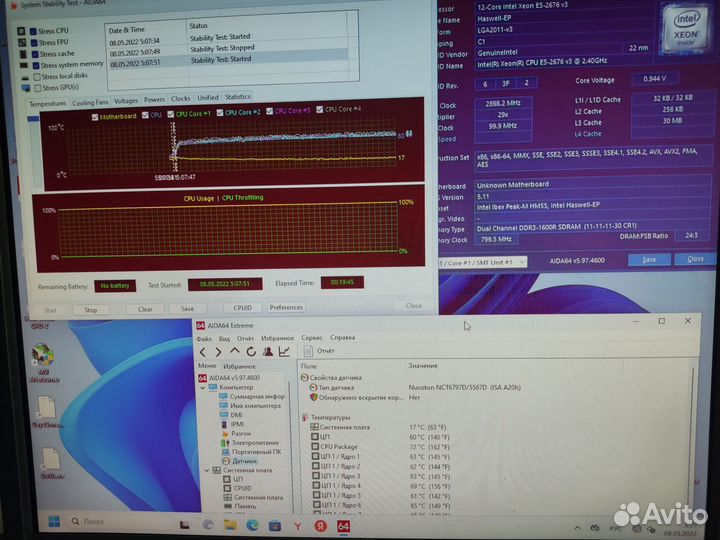Click Close in the CPUID window
The image size is (720, 540).
pos(696,259)
